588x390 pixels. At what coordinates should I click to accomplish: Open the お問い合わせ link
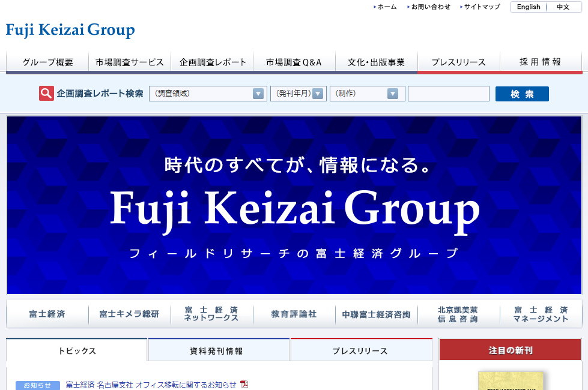pyautogui.click(x=430, y=7)
